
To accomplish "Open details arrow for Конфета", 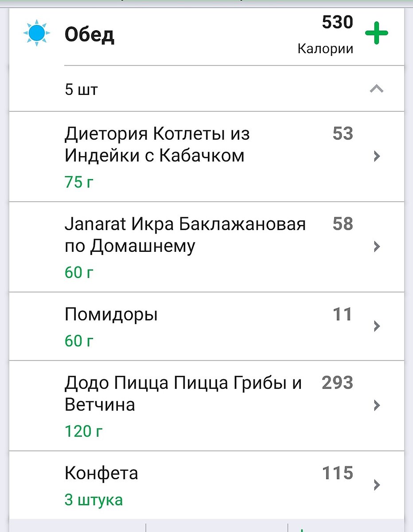I will [377, 485].
